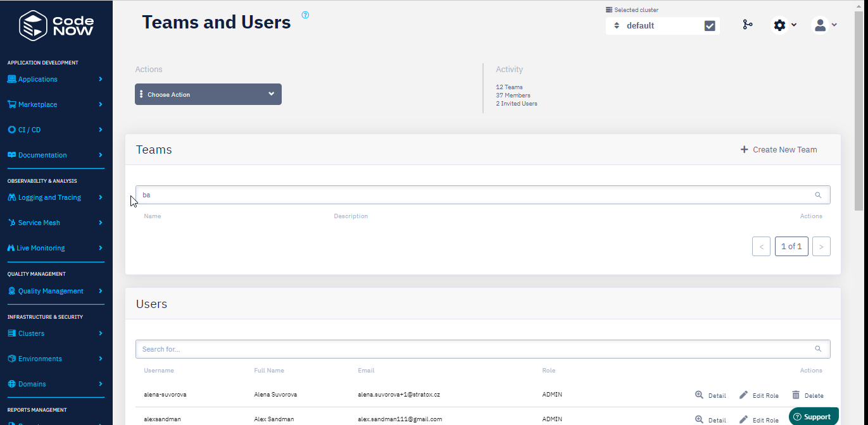Open the Choose Action dropdown
Screen dimensions: 868x425
208,94
